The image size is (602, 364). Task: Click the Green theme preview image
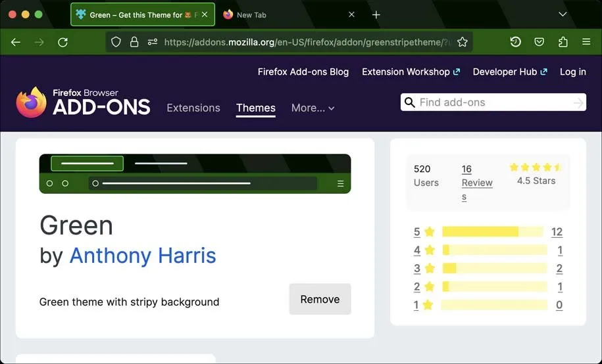(195, 173)
